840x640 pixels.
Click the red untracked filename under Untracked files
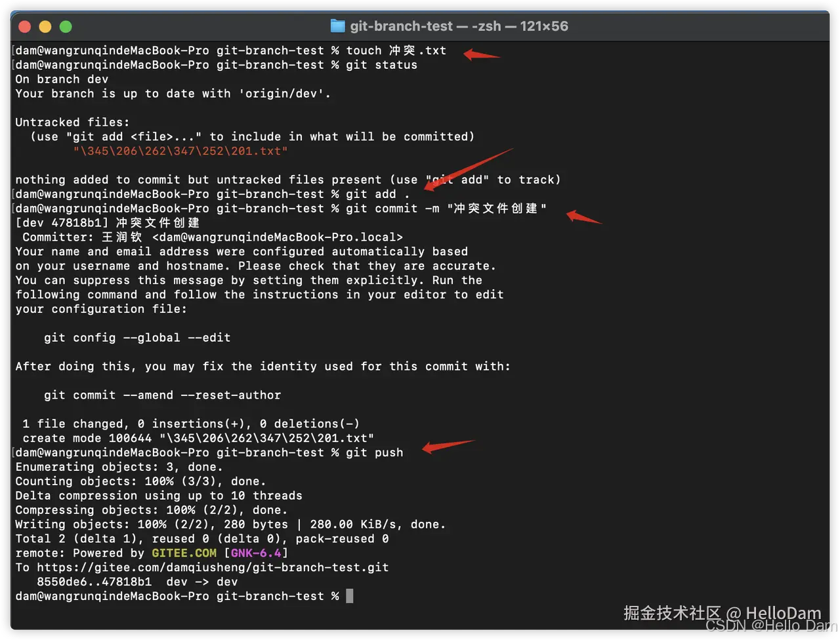[180, 151]
